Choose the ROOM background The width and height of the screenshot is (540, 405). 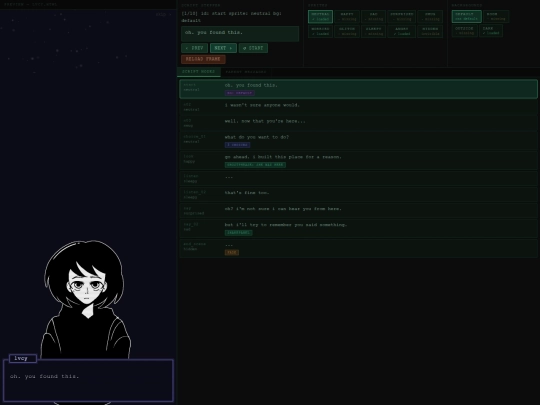coord(496,17)
